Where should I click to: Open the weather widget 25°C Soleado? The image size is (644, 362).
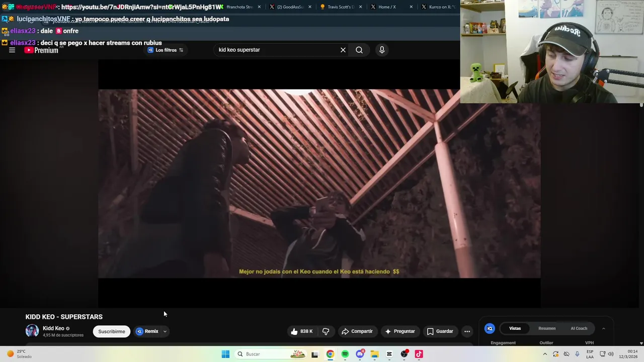click(x=19, y=354)
